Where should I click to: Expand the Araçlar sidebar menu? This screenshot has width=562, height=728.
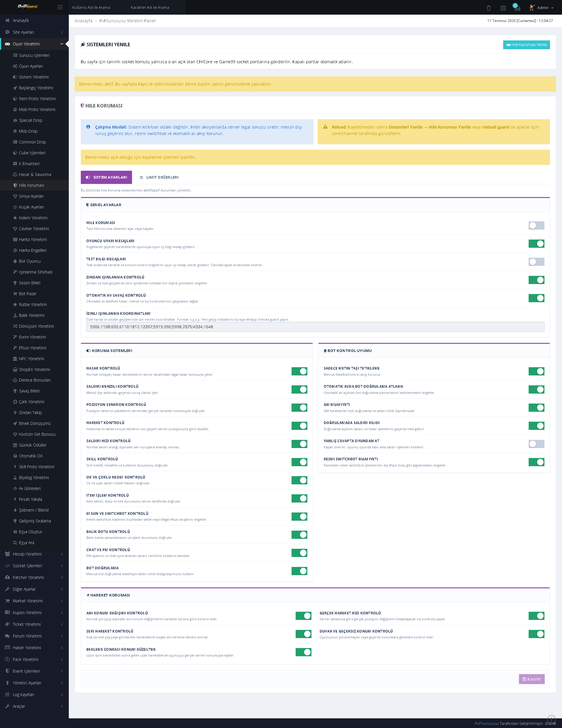pos(34,706)
